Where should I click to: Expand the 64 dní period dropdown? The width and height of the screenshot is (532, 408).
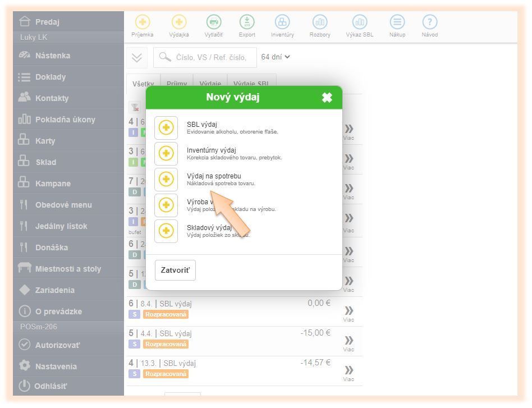276,57
